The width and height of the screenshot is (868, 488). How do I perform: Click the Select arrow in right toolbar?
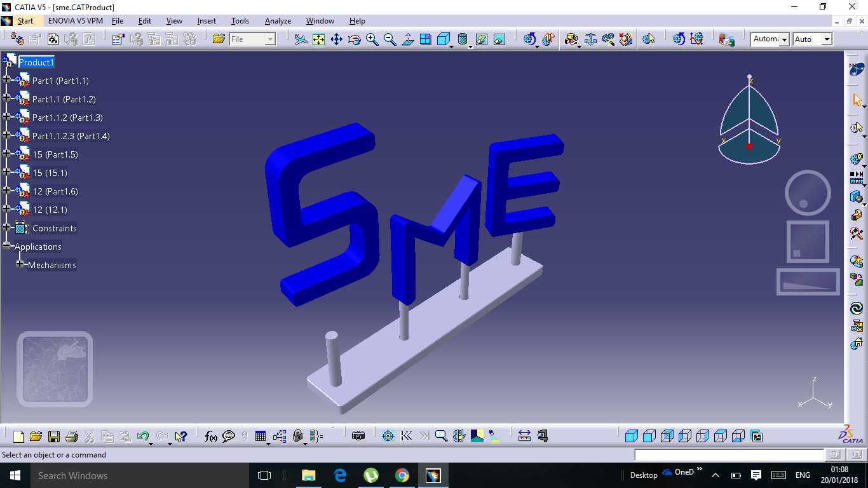coord(857,100)
